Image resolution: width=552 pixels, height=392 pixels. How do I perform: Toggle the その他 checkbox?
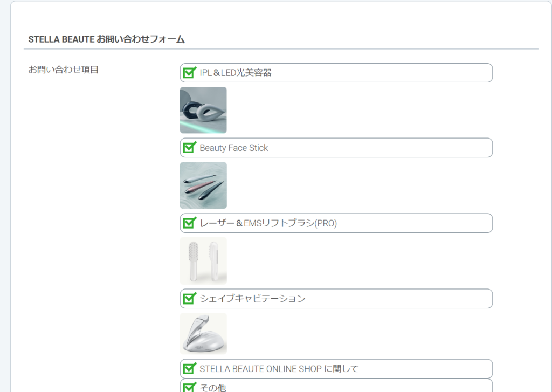(189, 387)
